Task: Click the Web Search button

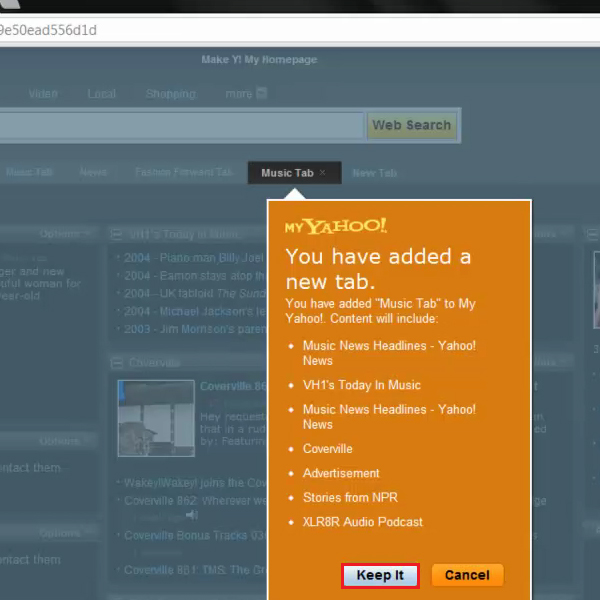Action: [x=412, y=125]
